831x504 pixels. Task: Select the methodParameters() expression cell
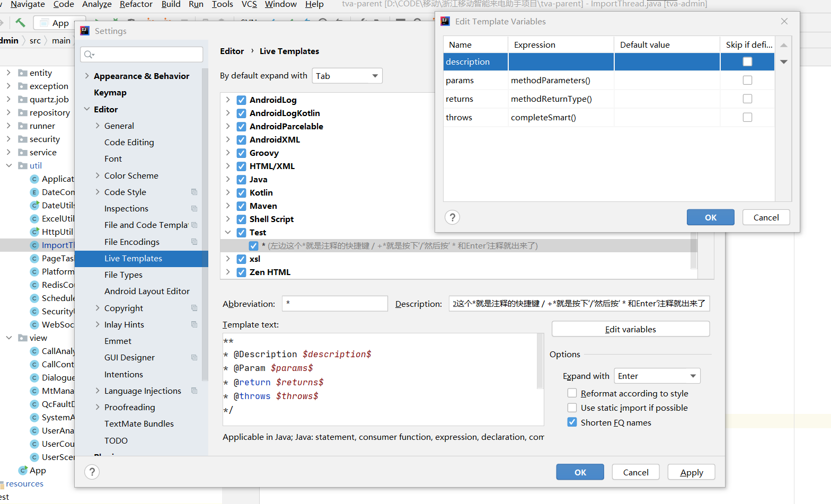561,80
